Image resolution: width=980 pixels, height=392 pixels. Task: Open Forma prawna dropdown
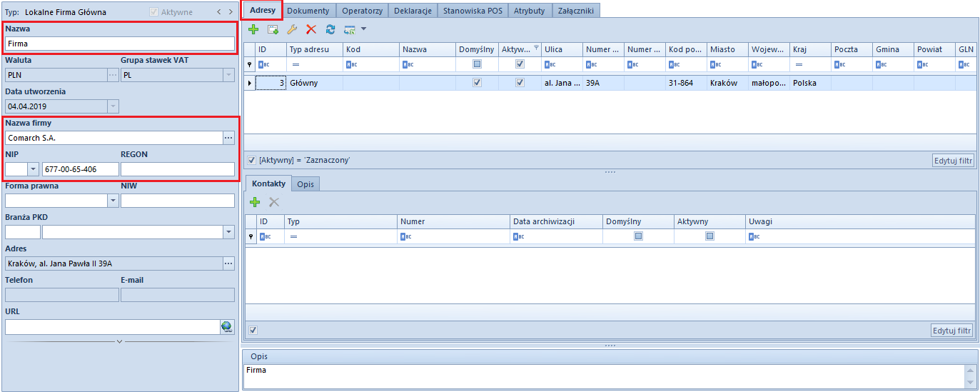(x=113, y=201)
